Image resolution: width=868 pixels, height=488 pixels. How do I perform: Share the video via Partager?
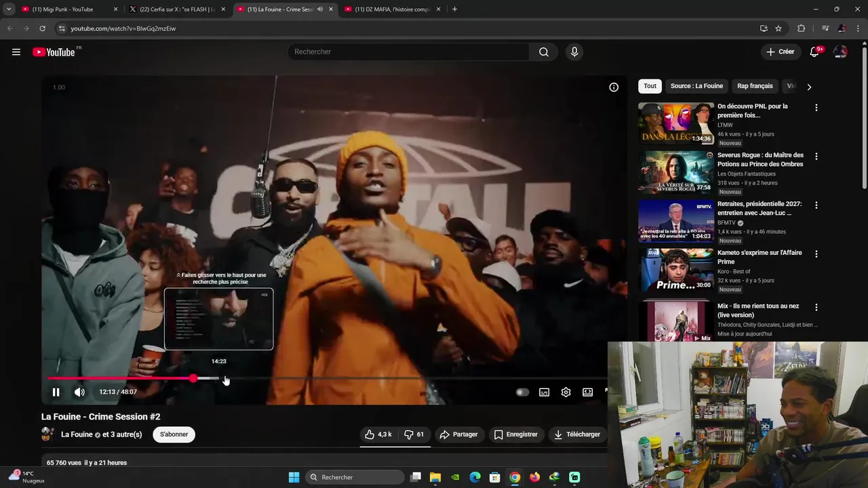458,434
